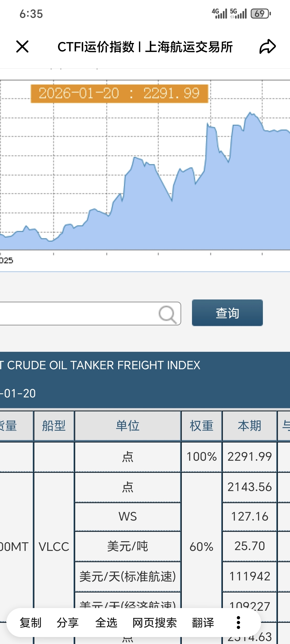The height and width of the screenshot is (644, 290).
Task: Tap the 船型 column header
Action: point(54,426)
